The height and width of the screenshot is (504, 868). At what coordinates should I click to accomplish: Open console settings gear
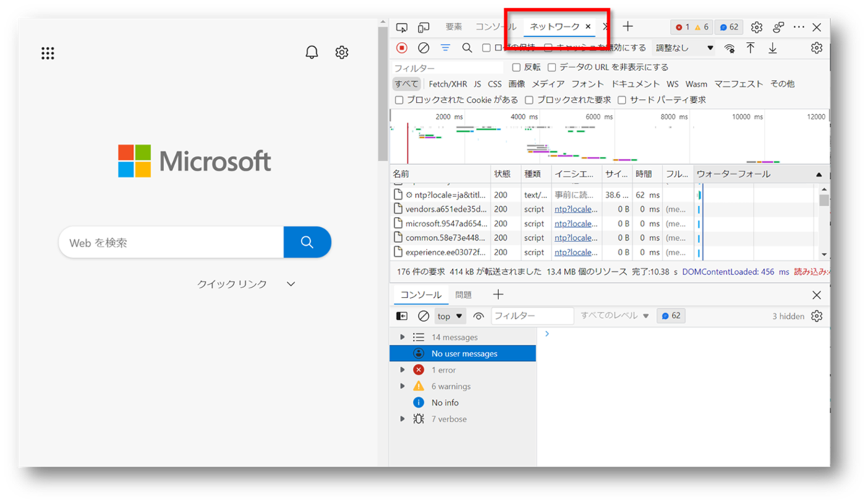click(817, 316)
